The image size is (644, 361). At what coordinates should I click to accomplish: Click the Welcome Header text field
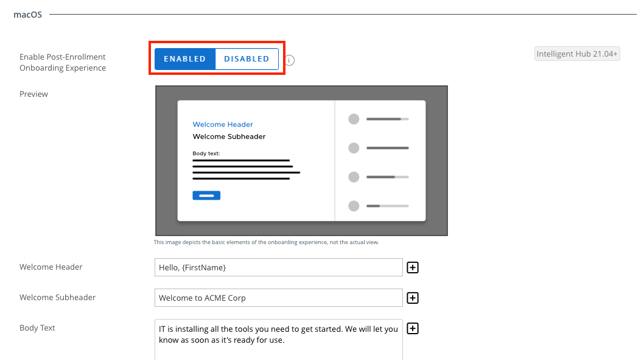click(x=278, y=267)
